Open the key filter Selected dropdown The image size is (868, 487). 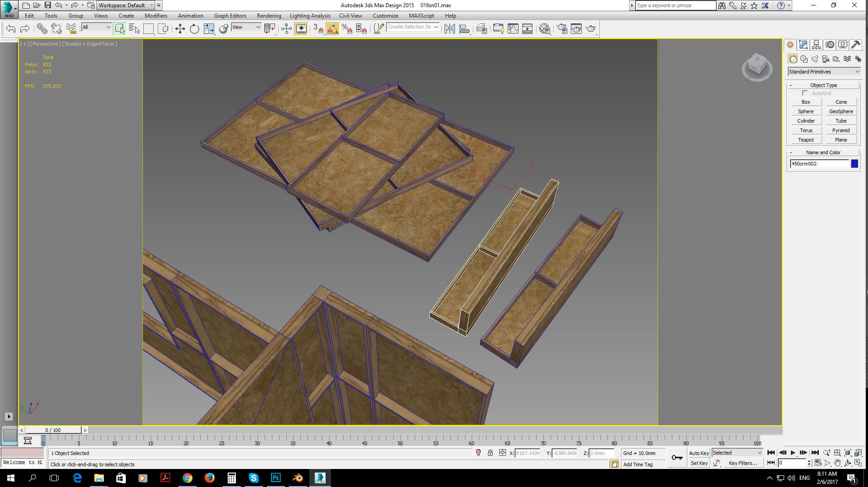pyautogui.click(x=737, y=453)
